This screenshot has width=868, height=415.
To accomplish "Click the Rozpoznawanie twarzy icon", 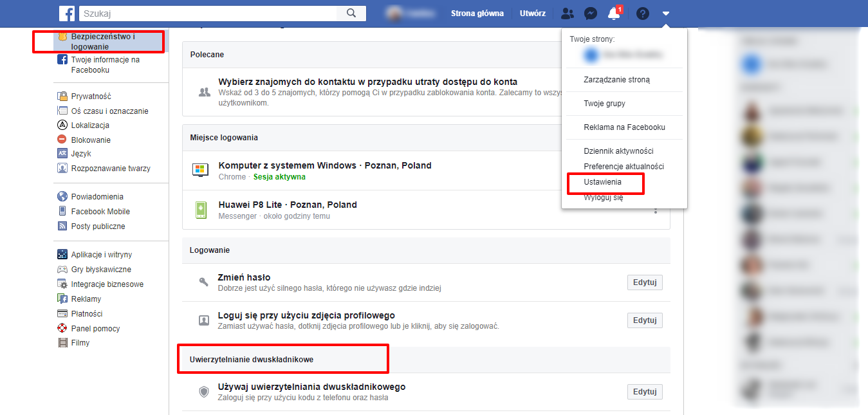I will coord(62,169).
